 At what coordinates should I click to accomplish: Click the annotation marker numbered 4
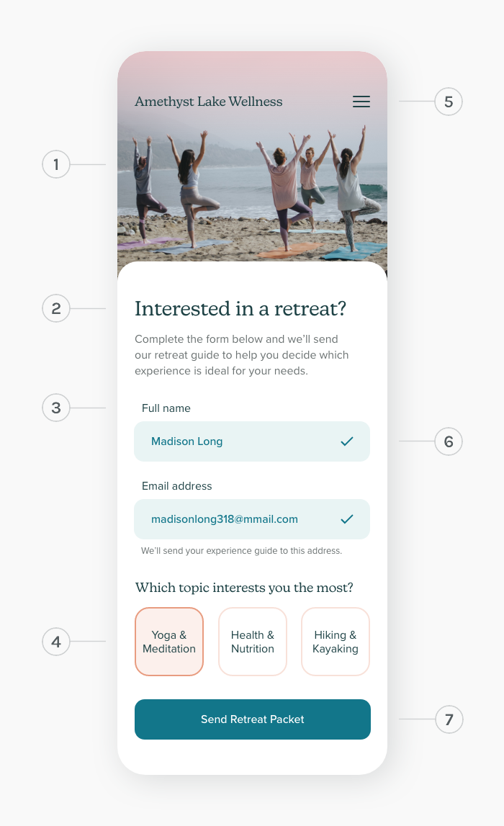coord(55,642)
